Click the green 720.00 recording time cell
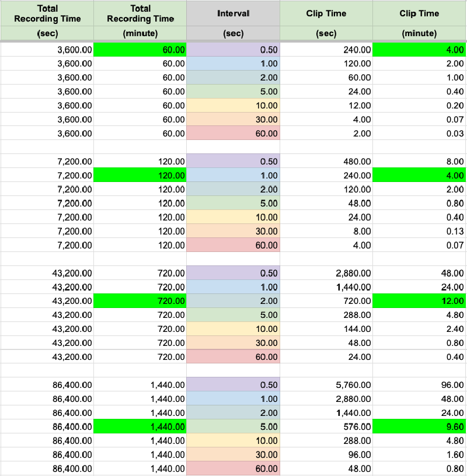The image size is (467, 476). (140, 301)
